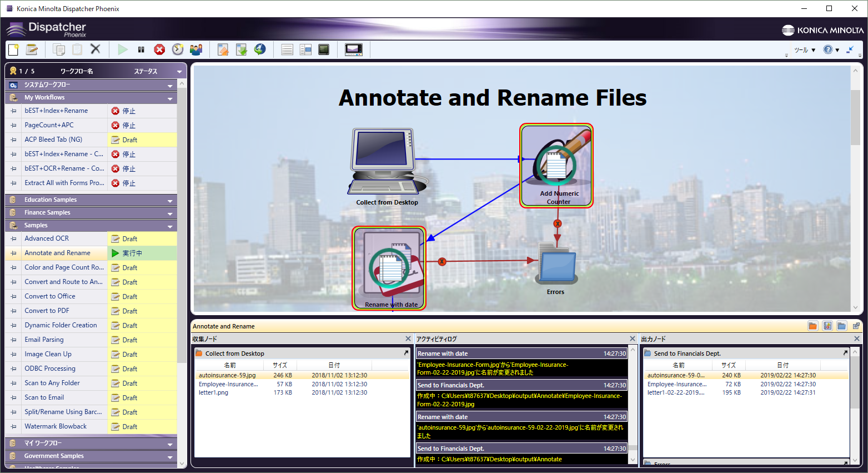Open the workflow list header dropdown arrow

point(179,71)
